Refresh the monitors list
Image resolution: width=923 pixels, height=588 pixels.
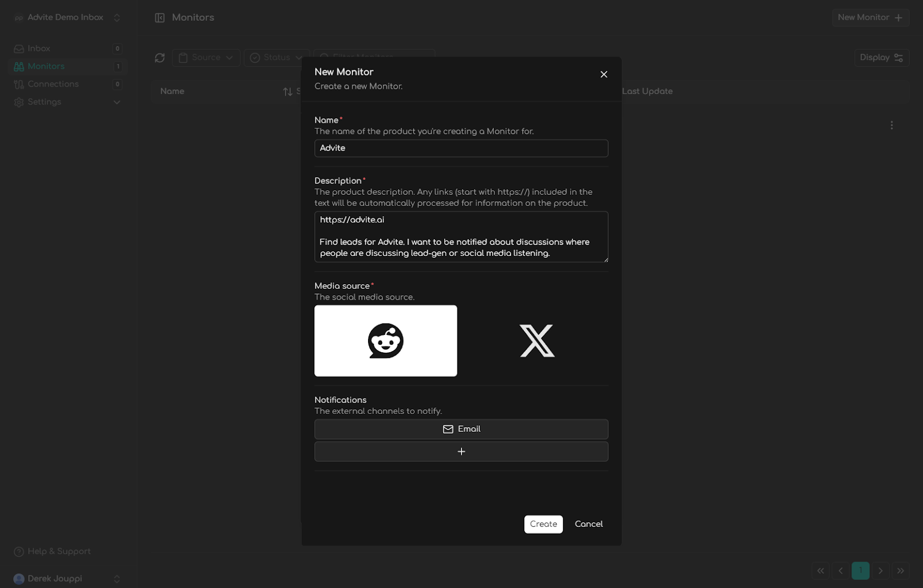(x=160, y=58)
